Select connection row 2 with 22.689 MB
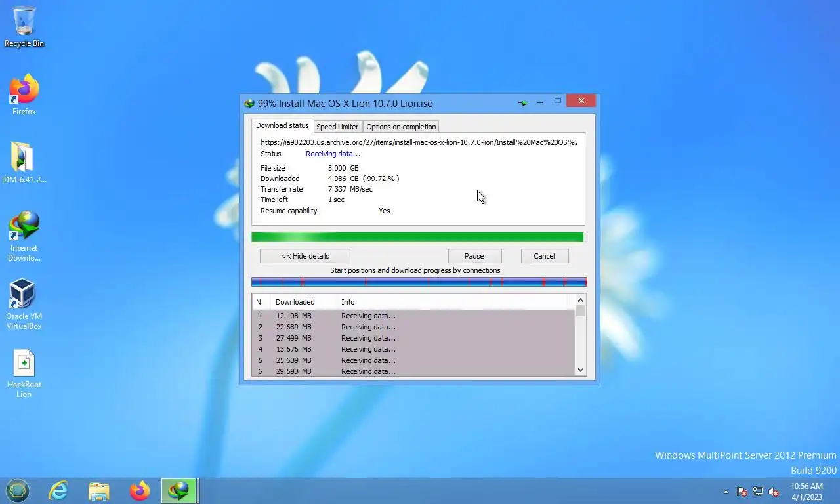Screen dimensions: 840x504 tap(413, 327)
